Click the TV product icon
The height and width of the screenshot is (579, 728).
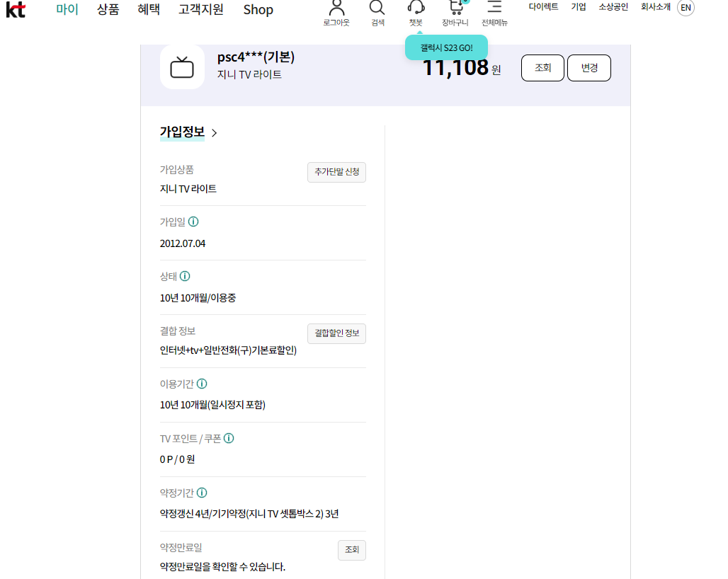(182, 67)
